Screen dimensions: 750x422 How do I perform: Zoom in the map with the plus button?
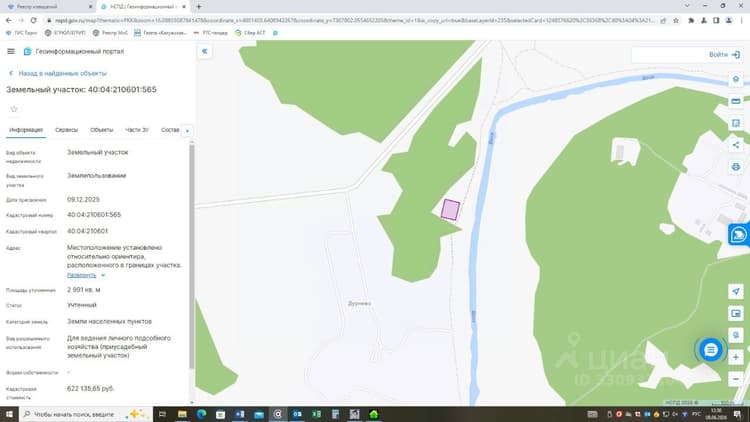pyautogui.click(x=736, y=357)
